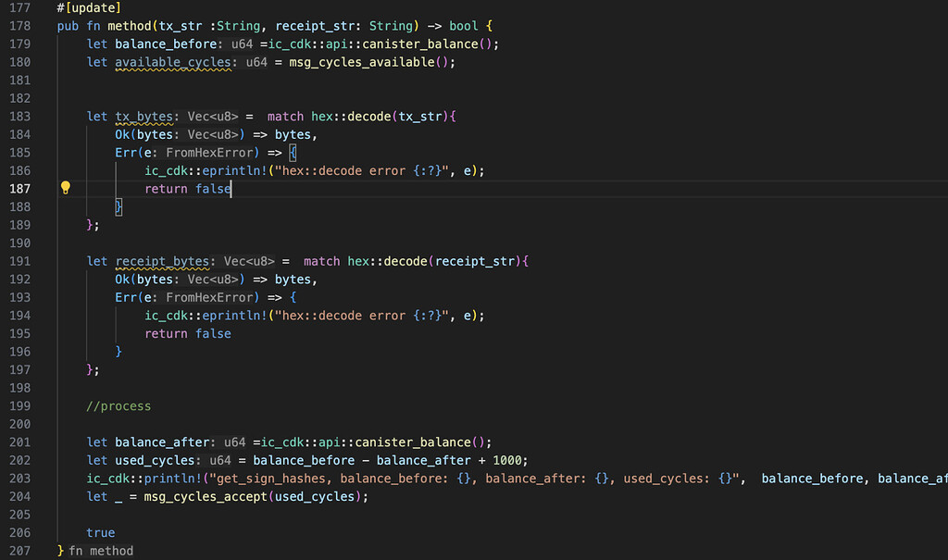The height and width of the screenshot is (560, 948).
Task: Click the underlined receipt_bytes variable
Action: click(x=163, y=261)
